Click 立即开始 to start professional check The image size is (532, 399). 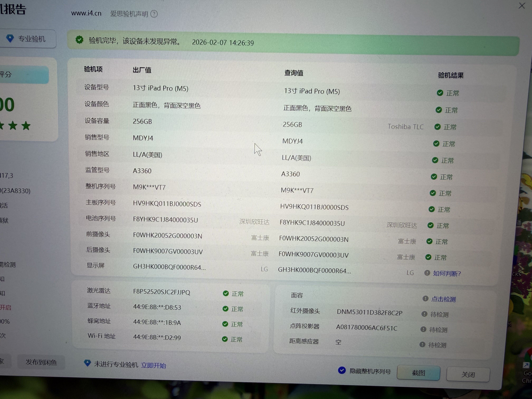tap(153, 365)
